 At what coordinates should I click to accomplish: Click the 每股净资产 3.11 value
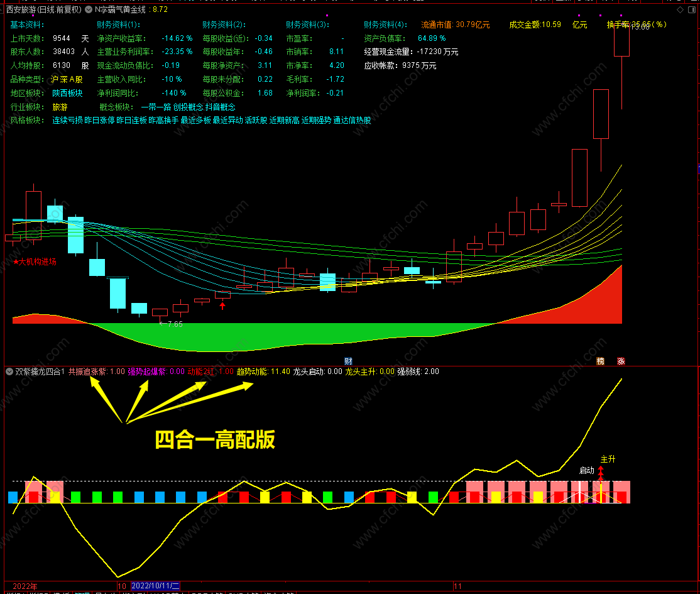click(265, 65)
